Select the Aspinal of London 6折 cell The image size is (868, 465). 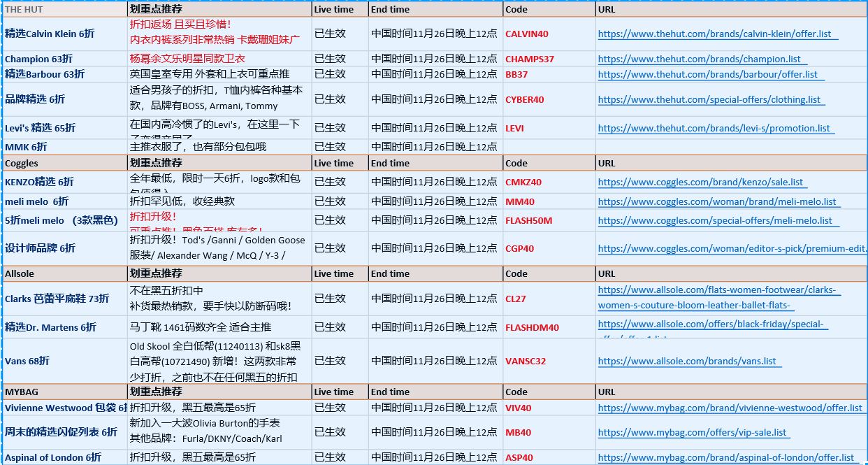click(x=65, y=457)
